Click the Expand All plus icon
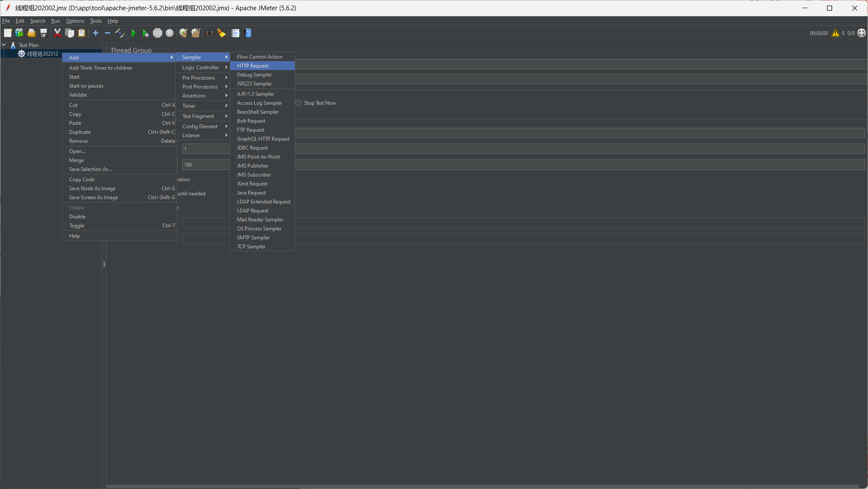868x489 pixels. 96,33
